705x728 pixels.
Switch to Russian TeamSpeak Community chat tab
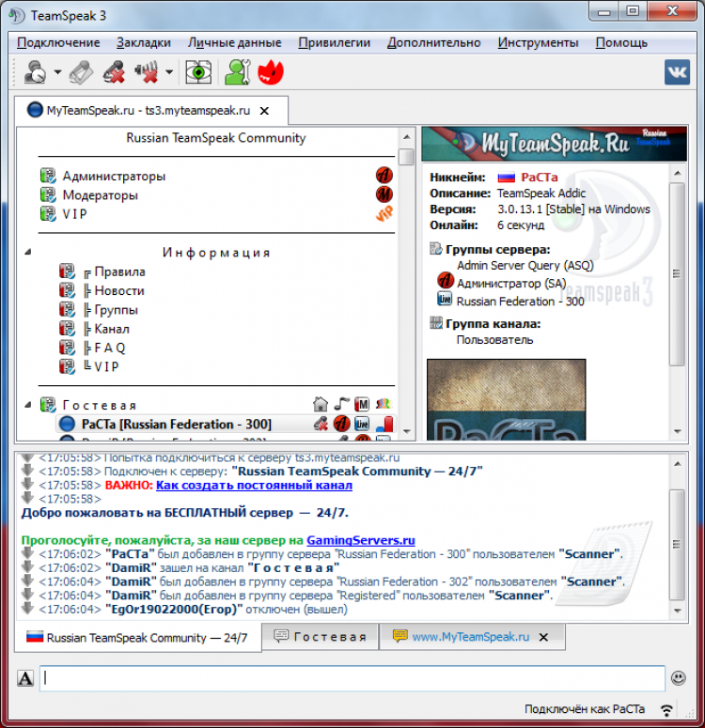[138, 638]
